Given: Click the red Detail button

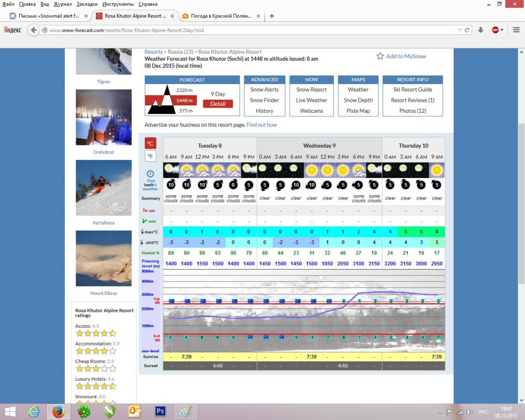Looking at the screenshot, I should coord(218,104).
